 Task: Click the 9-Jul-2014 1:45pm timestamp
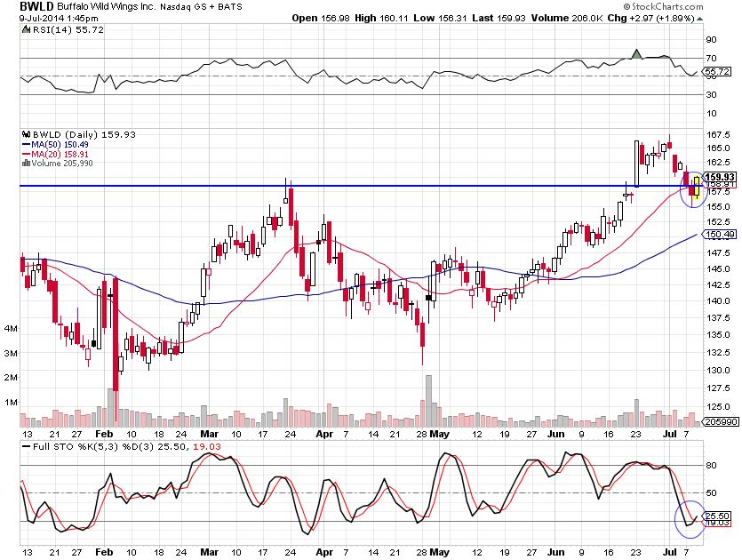tap(59, 19)
